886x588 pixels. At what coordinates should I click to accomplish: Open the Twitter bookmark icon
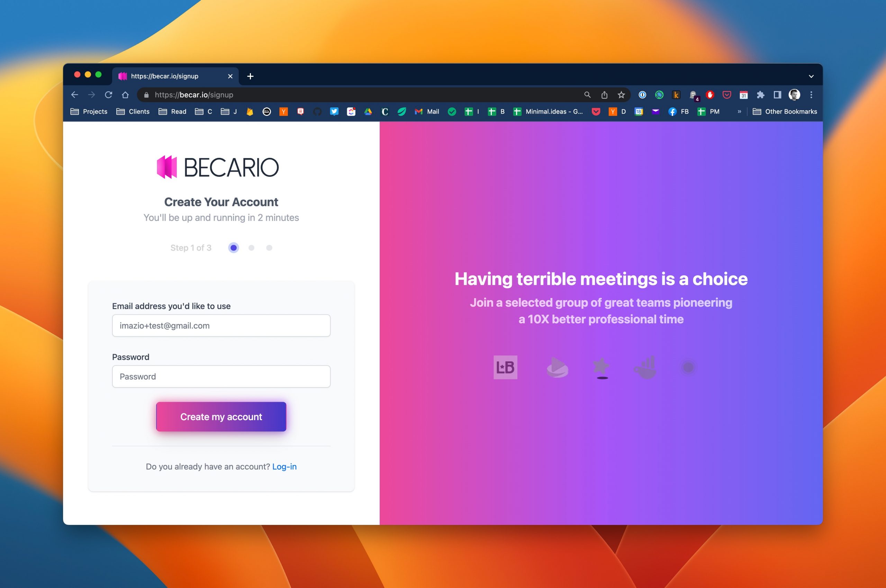(x=334, y=111)
